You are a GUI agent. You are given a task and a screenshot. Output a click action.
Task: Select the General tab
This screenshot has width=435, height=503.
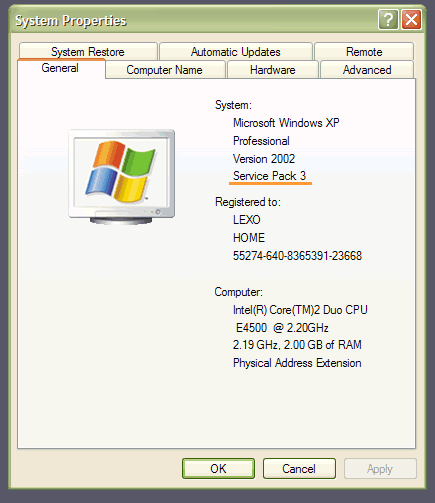[61, 68]
